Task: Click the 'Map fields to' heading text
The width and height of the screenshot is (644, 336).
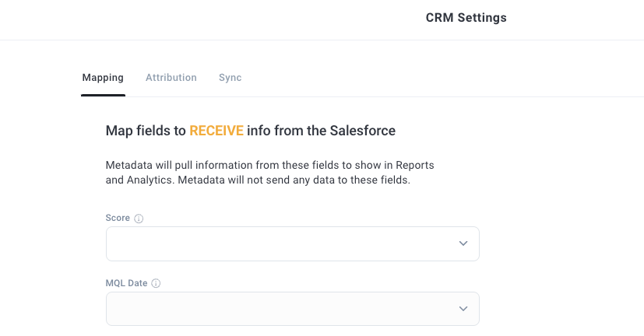Action: (146, 131)
